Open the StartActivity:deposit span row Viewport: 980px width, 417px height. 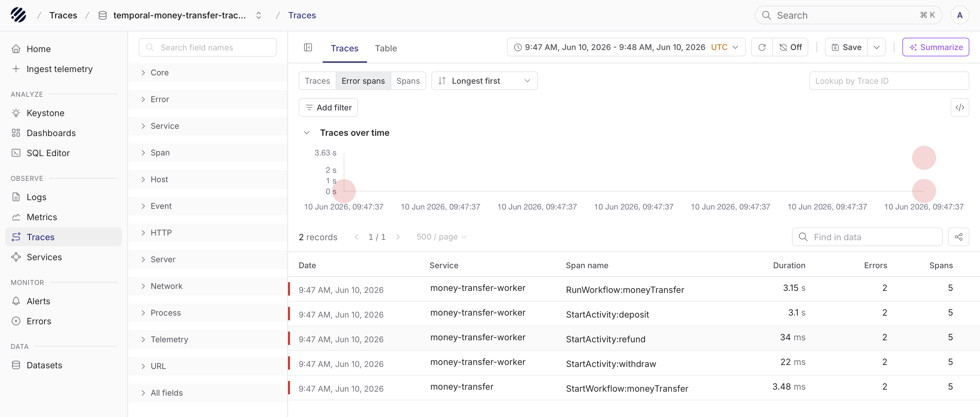pyautogui.click(x=633, y=314)
